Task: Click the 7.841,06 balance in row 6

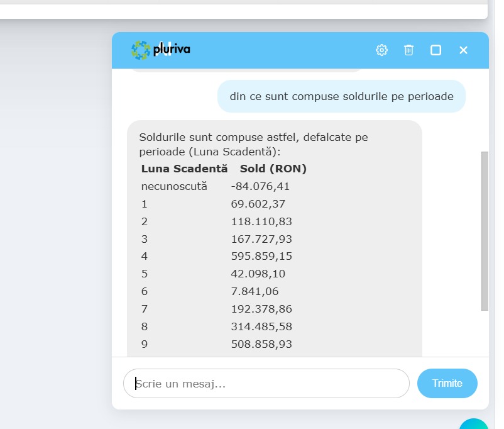Action: tap(255, 291)
